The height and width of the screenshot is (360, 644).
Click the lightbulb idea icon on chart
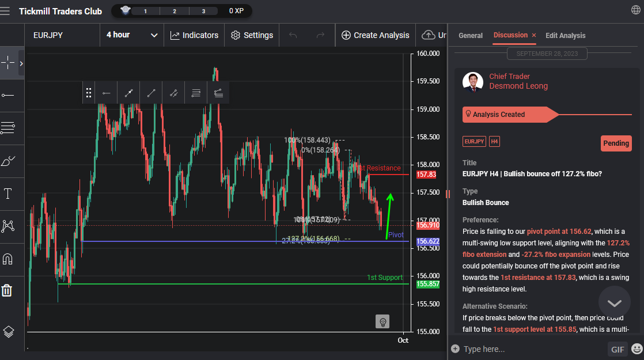point(382,322)
